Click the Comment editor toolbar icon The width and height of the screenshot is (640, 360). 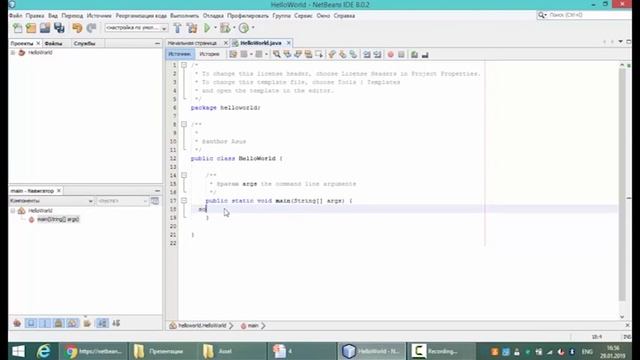pos(414,54)
